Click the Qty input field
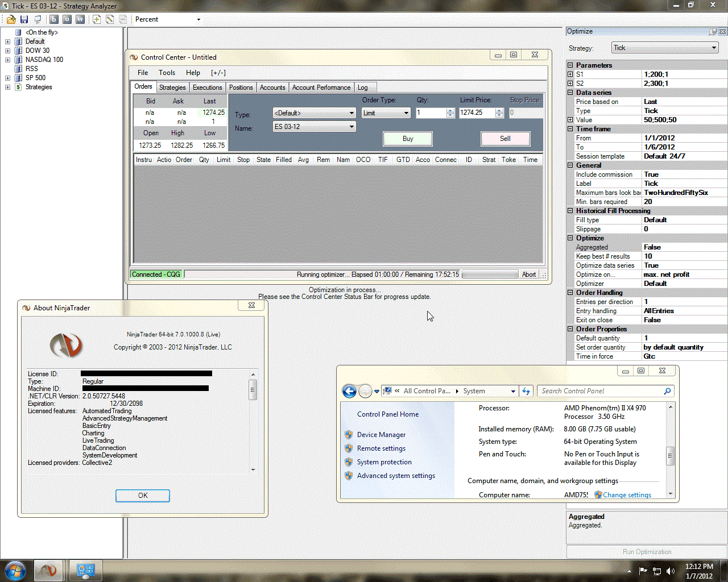 pos(432,113)
